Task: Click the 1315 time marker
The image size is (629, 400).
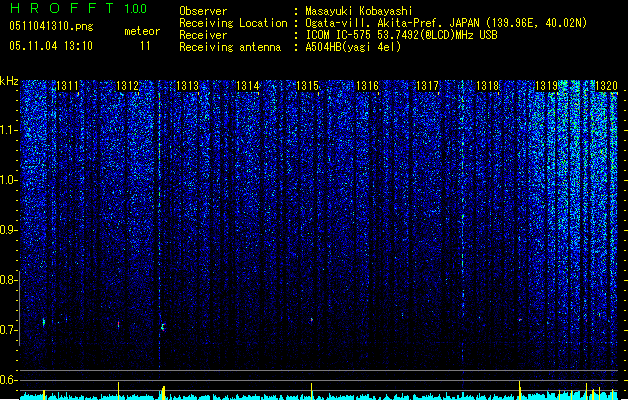Action: pyautogui.click(x=307, y=86)
